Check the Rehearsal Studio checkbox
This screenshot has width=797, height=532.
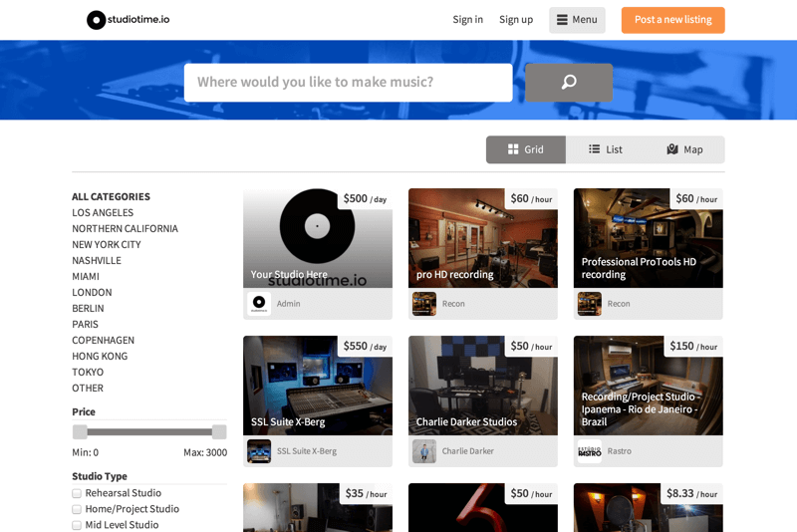[77, 493]
